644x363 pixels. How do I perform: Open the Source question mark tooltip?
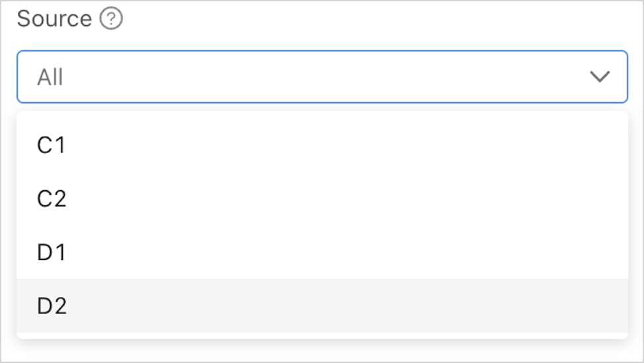[111, 20]
